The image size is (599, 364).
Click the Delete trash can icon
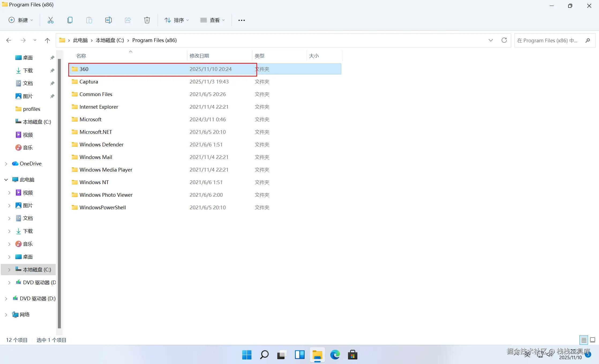tap(147, 20)
